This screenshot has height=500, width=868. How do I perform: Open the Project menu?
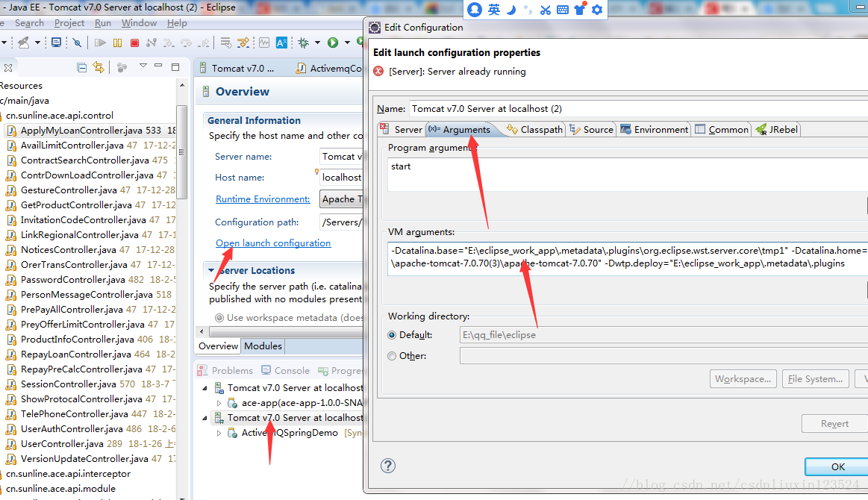[x=69, y=22]
